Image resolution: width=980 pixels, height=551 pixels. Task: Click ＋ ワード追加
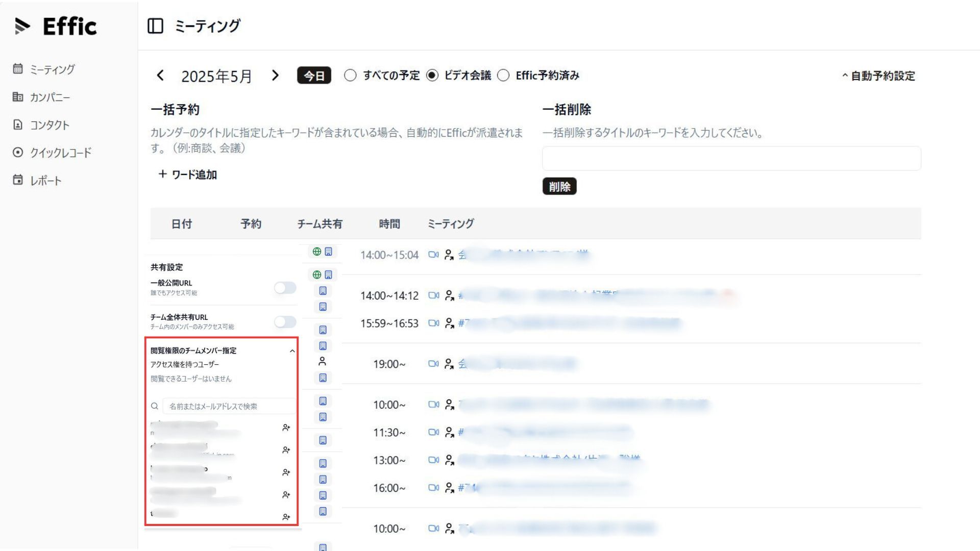coord(187,174)
